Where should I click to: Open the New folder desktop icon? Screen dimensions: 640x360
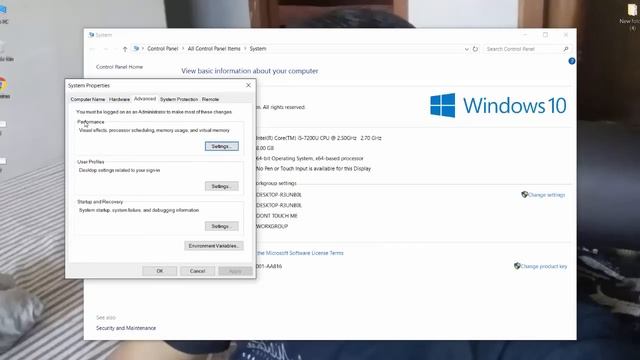click(632, 16)
